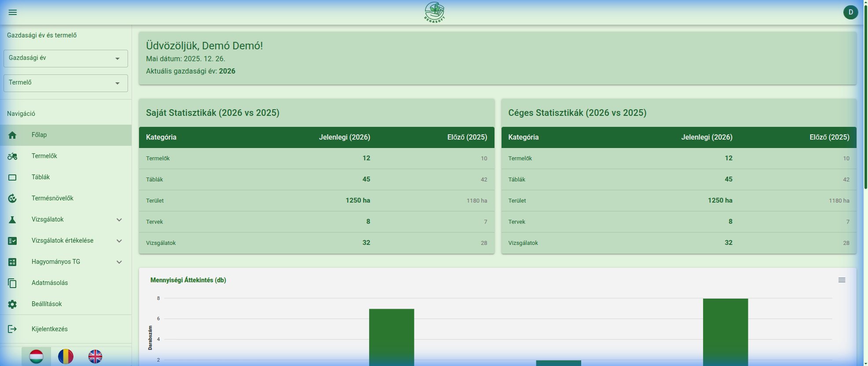This screenshot has width=868, height=366.
Task: Expand the Vizsgálatok értékelése submenu chevron
Action: (x=119, y=241)
